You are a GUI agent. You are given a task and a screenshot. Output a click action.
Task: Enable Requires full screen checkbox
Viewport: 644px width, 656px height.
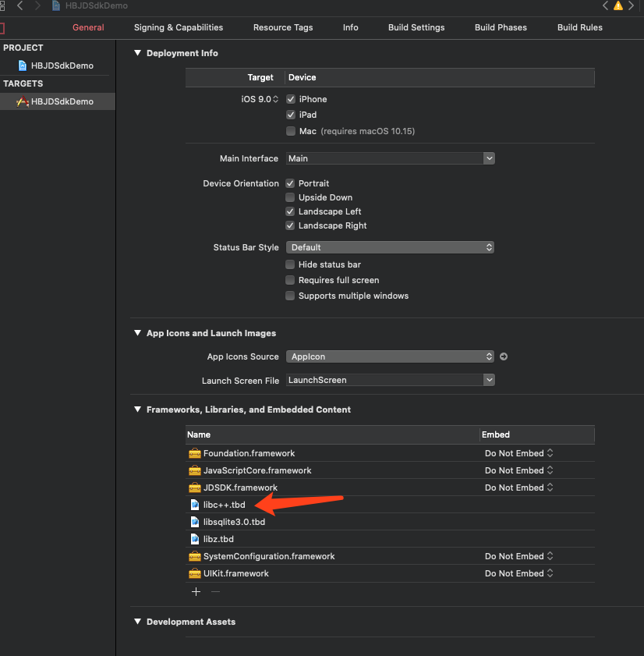click(290, 280)
